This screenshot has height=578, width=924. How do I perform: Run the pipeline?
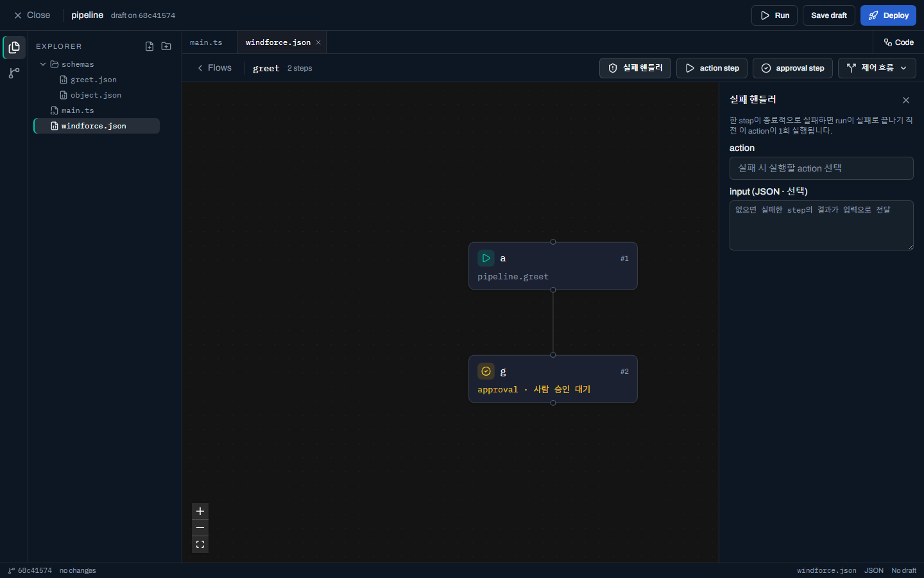pos(774,15)
